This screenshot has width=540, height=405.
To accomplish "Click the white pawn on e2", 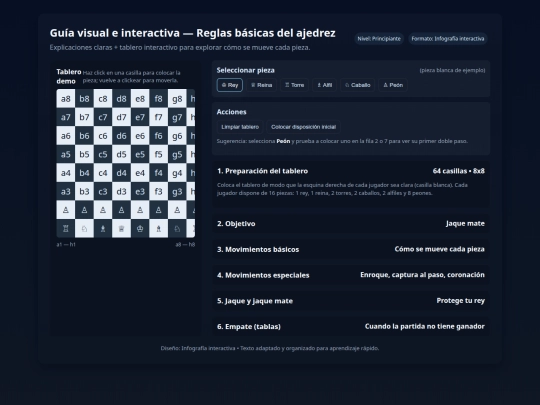I will click(x=140, y=210).
